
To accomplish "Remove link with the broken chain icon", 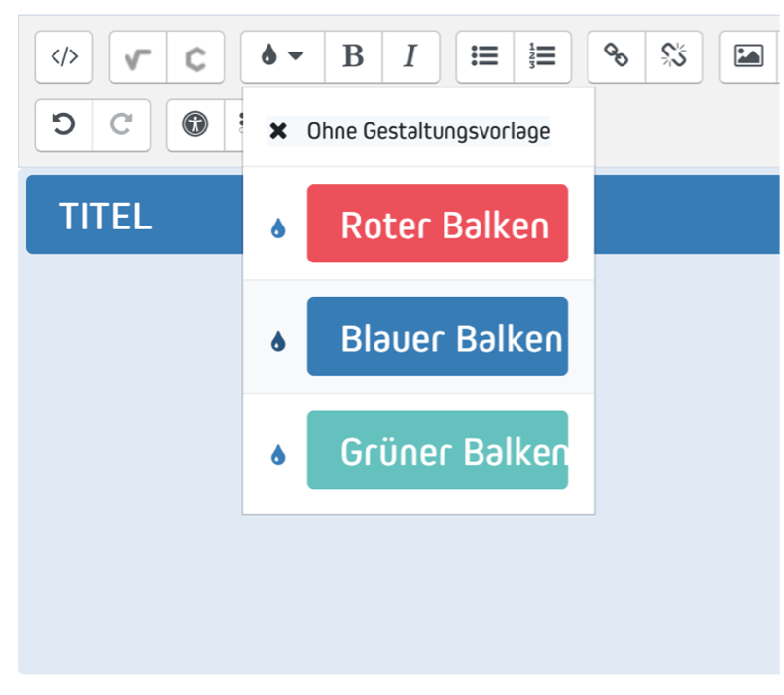I will tap(674, 56).
